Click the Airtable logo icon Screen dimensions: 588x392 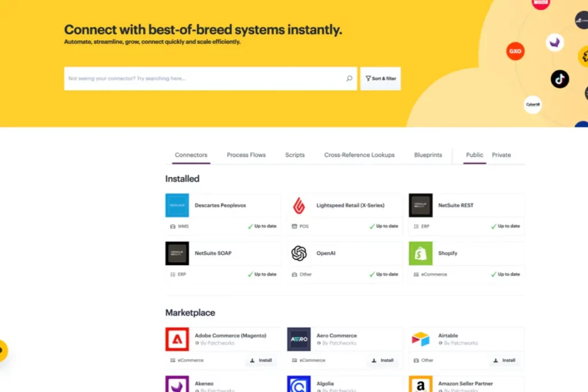pyautogui.click(x=420, y=339)
